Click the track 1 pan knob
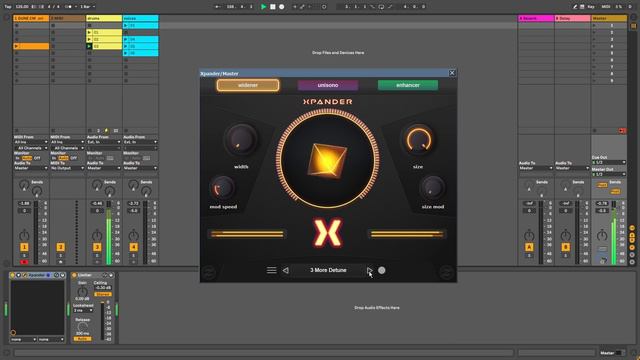The image size is (640, 360). point(24,235)
